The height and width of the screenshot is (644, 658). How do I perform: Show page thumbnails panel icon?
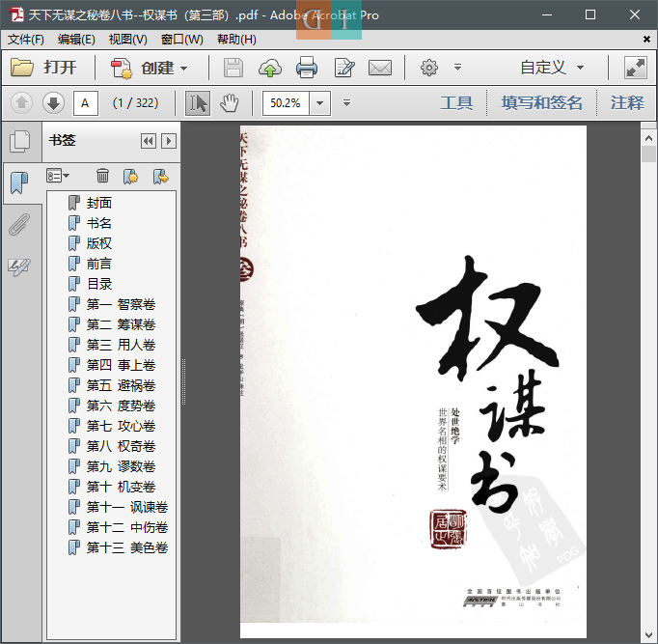click(x=20, y=142)
